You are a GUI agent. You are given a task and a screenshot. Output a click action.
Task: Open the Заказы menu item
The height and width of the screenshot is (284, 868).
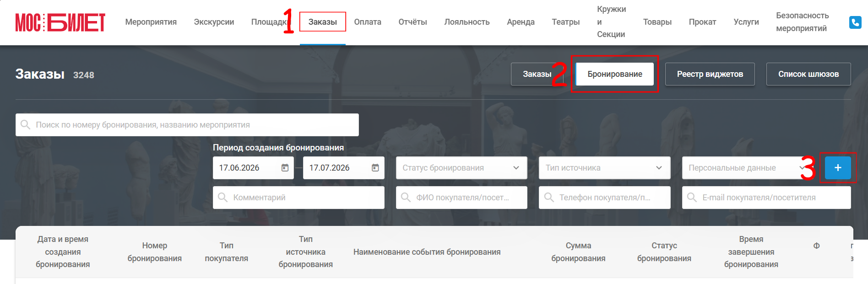tap(322, 22)
